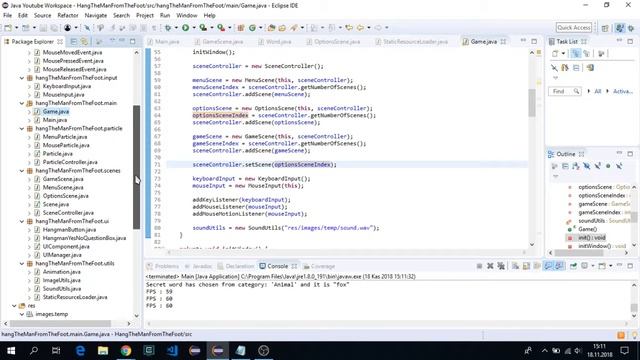
Task: Open the Java perspective icon at top right
Action: [x=620, y=28]
